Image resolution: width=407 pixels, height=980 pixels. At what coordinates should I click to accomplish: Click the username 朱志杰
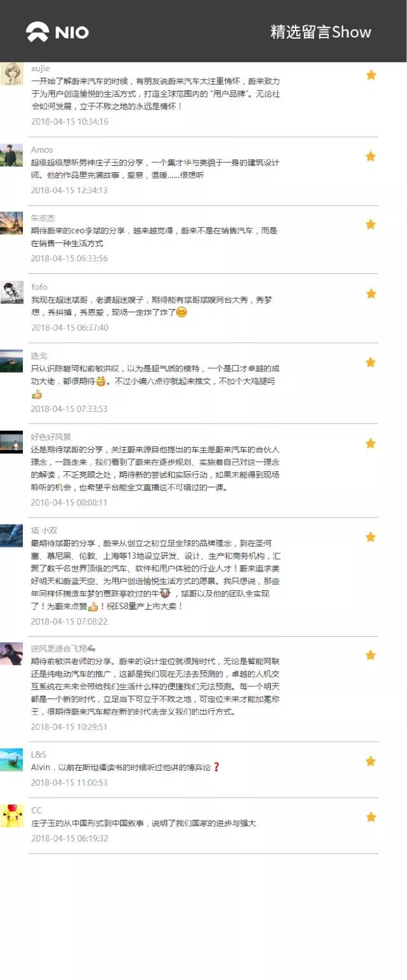43,218
